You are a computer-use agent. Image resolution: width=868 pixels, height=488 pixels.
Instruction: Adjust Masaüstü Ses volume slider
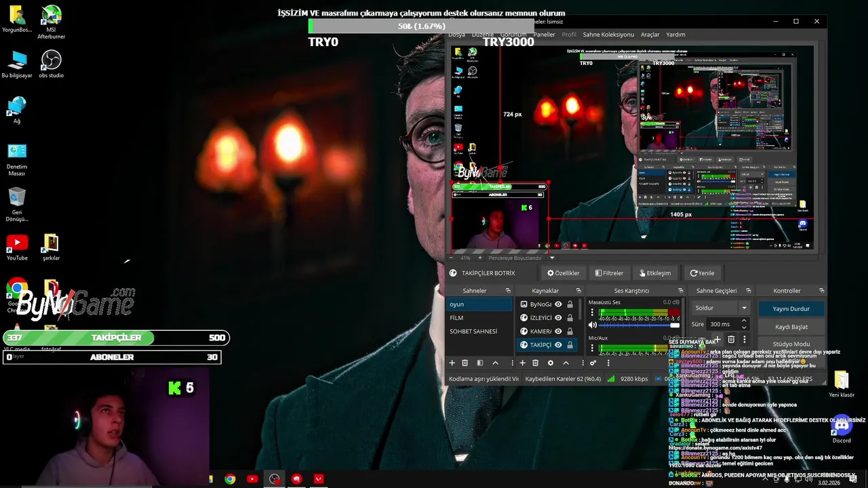point(639,325)
